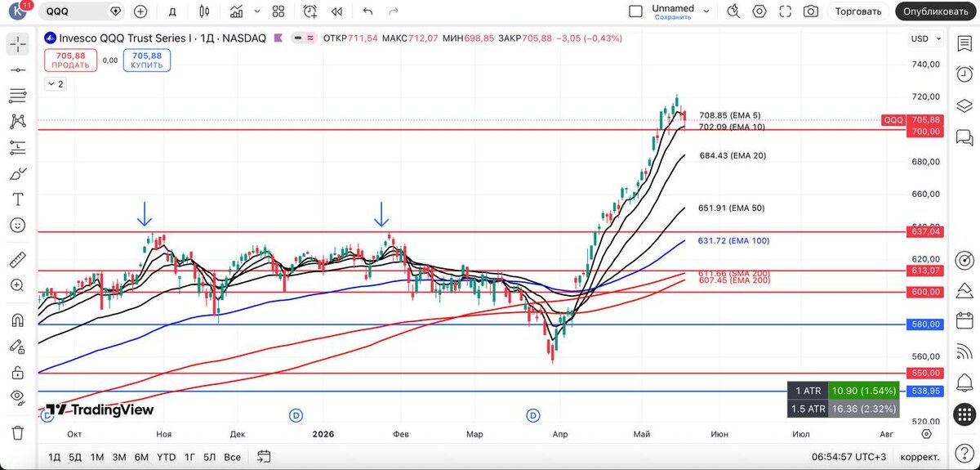This screenshot has height=470, width=980.
Task: Toggle stay in drawing mode
Action: (18, 346)
